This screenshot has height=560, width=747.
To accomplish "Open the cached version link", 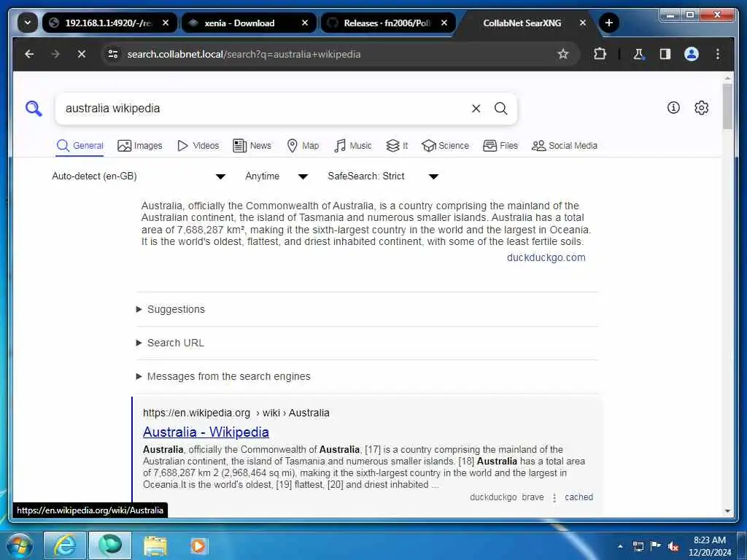I will 578,497.
